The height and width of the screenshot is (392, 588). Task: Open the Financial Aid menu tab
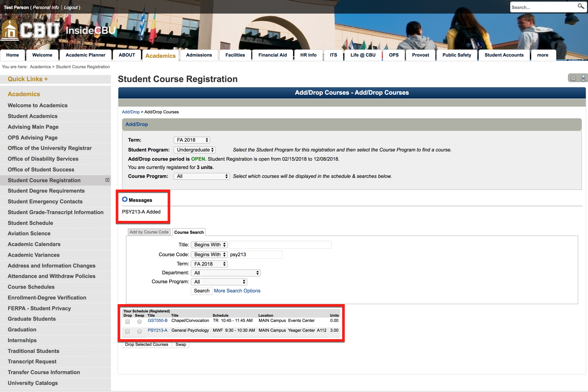pos(272,55)
